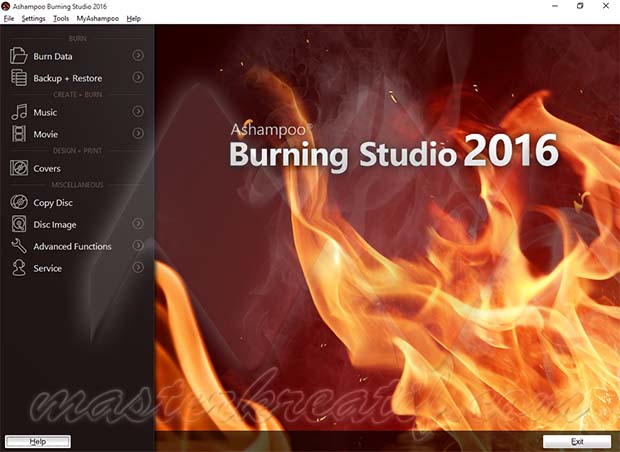
Task: Open the Settings menu
Action: [33, 19]
